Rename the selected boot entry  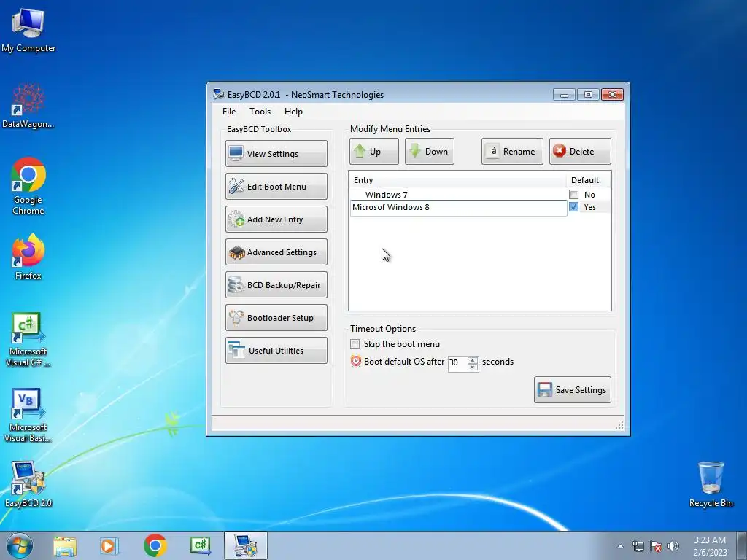512,152
